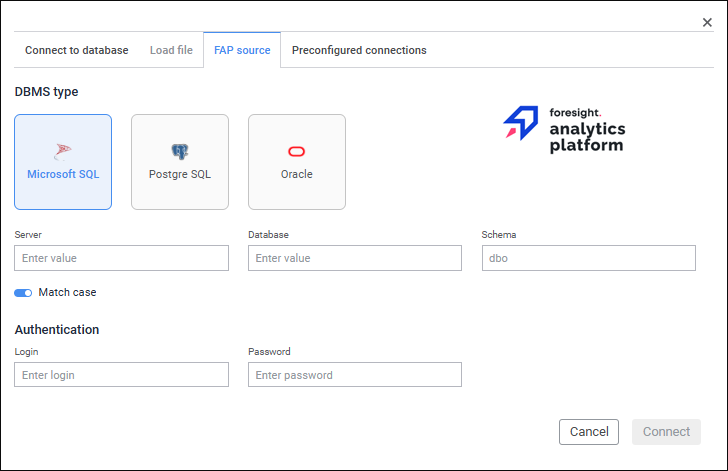The height and width of the screenshot is (471, 728).
Task: Focus the Password entry field
Action: pos(355,375)
